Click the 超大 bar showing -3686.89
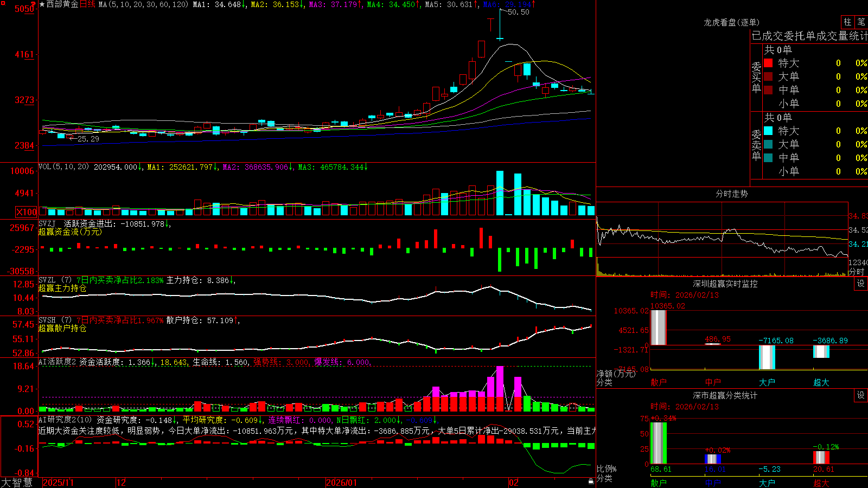 (821, 351)
